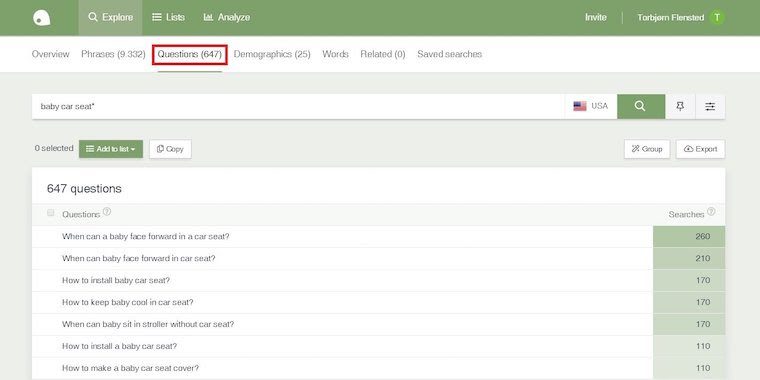Change country using the USA selector
This screenshot has width=760, height=380.
click(x=590, y=106)
